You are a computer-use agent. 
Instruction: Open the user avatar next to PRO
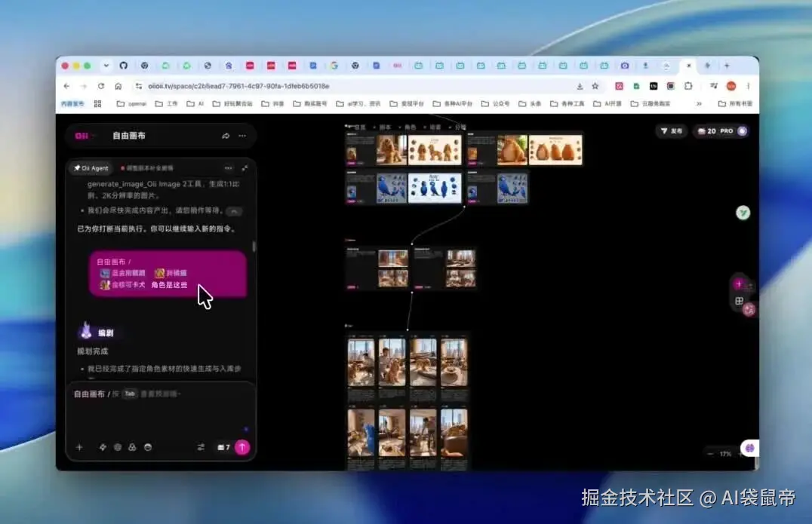click(x=742, y=131)
